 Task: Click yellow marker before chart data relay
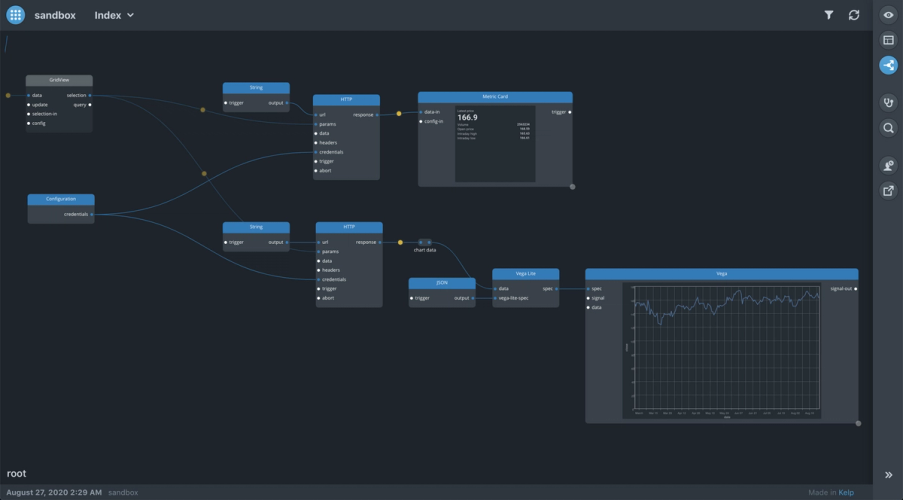(x=401, y=243)
